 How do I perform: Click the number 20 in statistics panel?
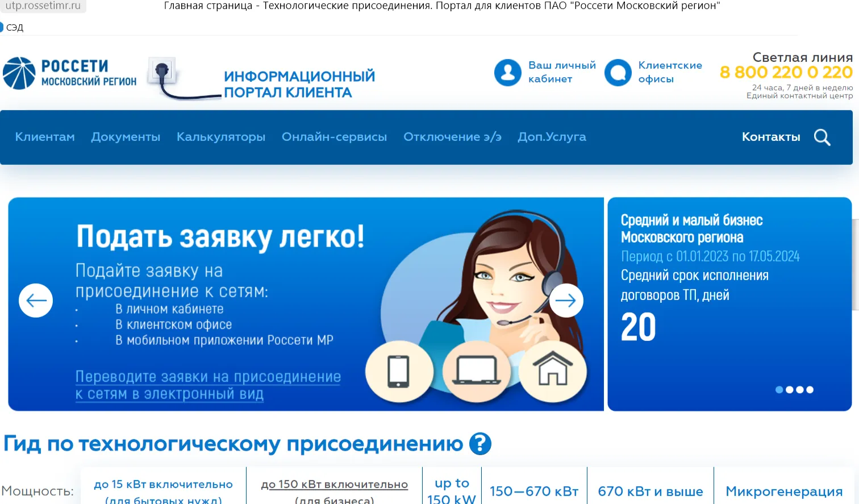pos(638,327)
